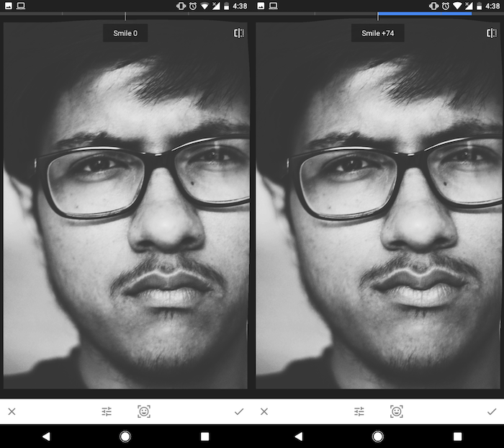Click slider track in Smile 0 screen

125,14
